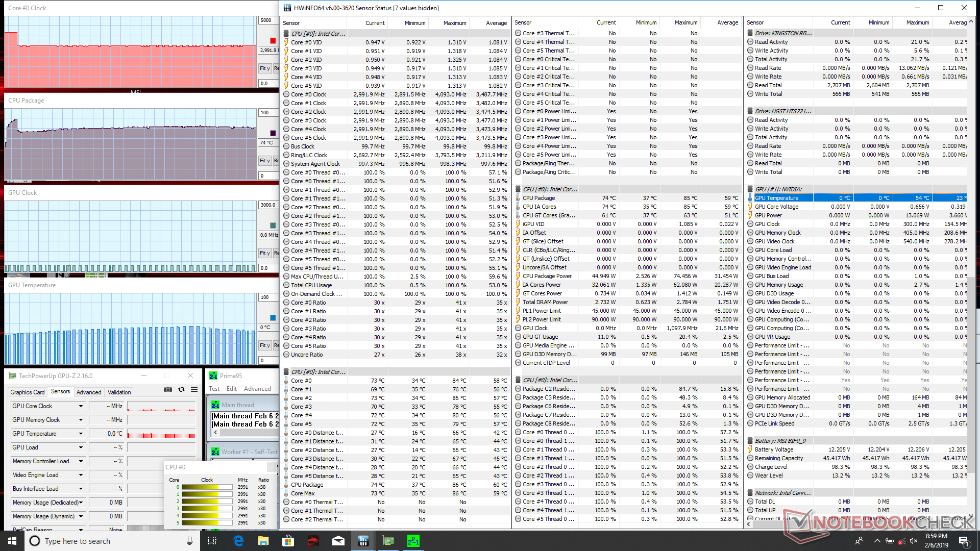Click the battery power tray icon
The height and width of the screenshot is (551, 980).
pos(890,541)
